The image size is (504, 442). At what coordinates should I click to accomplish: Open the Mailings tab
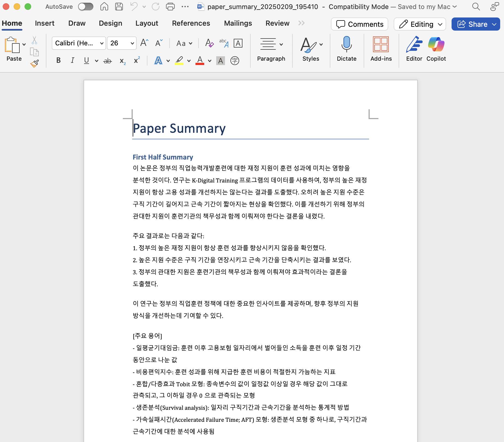[x=238, y=23]
